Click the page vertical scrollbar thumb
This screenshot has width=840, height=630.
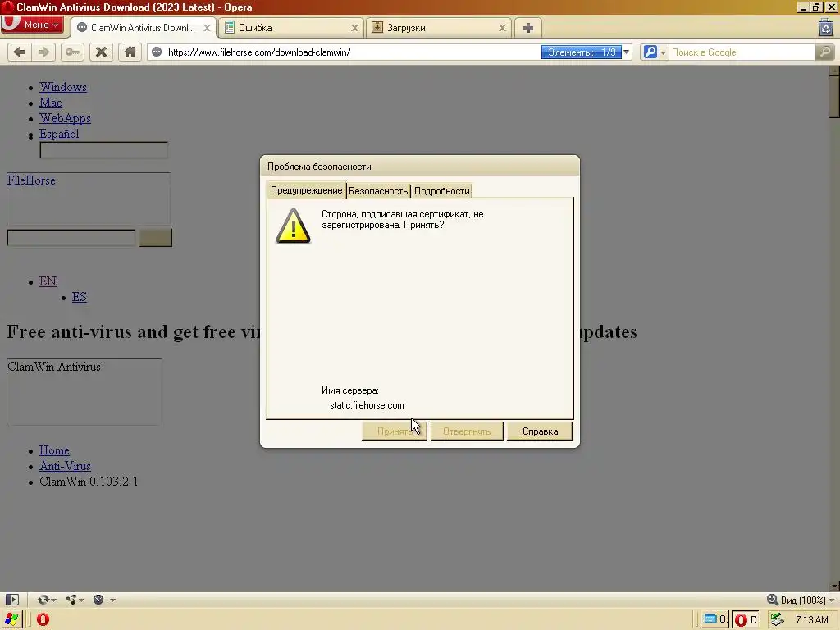pos(834,97)
